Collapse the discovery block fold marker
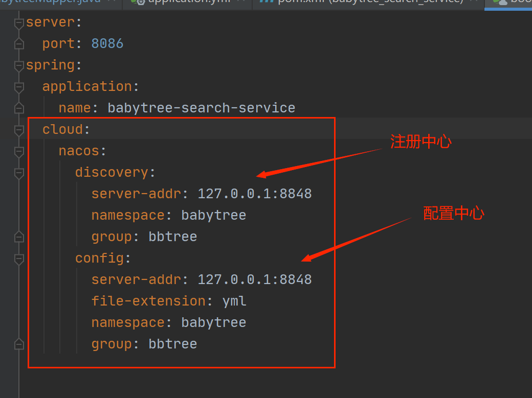 (x=19, y=173)
